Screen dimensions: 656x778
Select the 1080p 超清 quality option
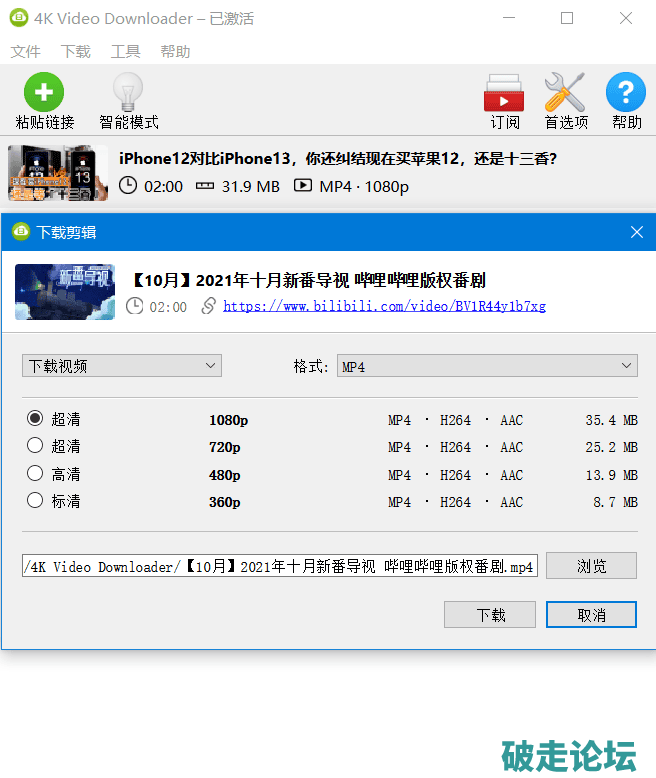pos(36,420)
